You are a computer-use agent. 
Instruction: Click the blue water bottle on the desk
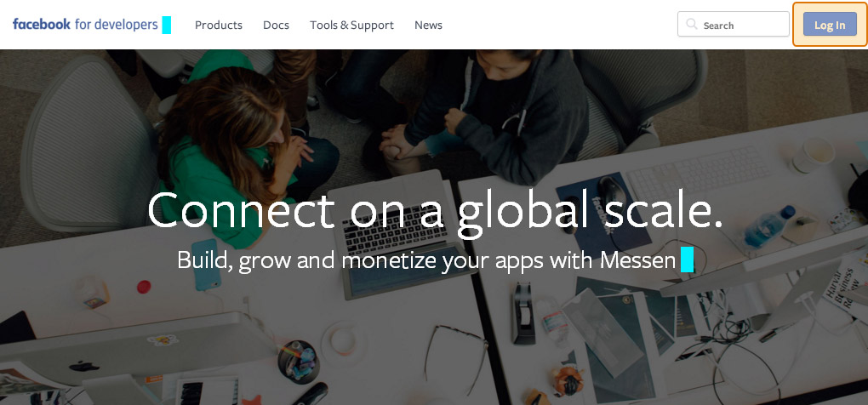point(769,225)
